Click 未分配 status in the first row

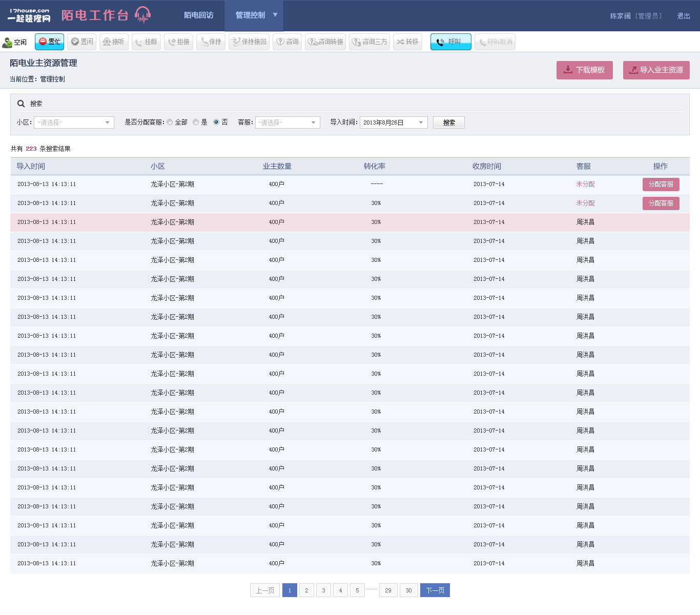585,184
